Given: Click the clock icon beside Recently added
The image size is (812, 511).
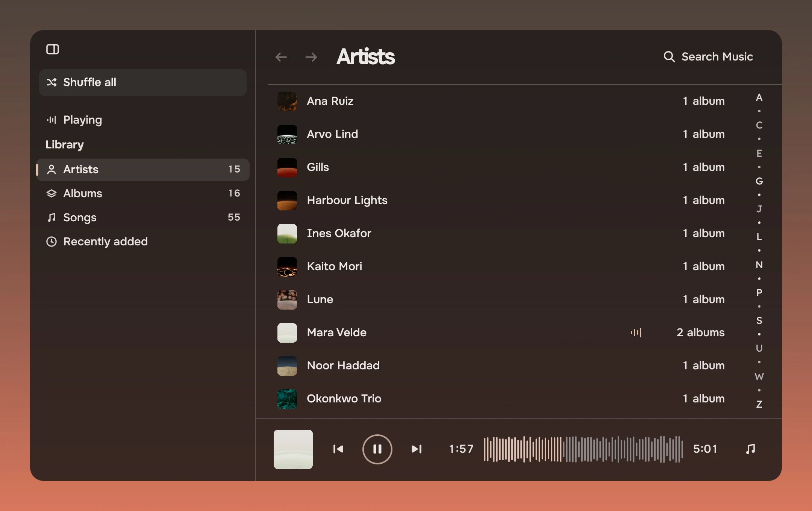Looking at the screenshot, I should [x=52, y=242].
